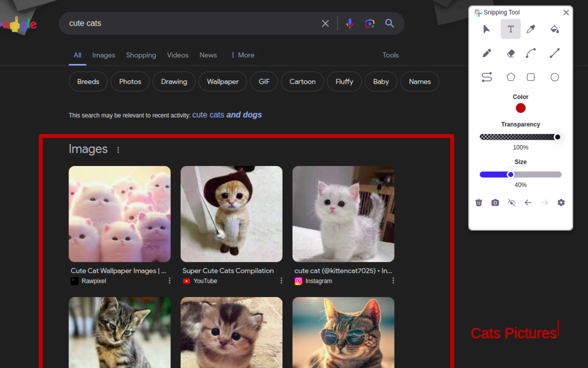The image size is (588, 368).
Task: Redo with the right arrow icon
Action: 544,202
